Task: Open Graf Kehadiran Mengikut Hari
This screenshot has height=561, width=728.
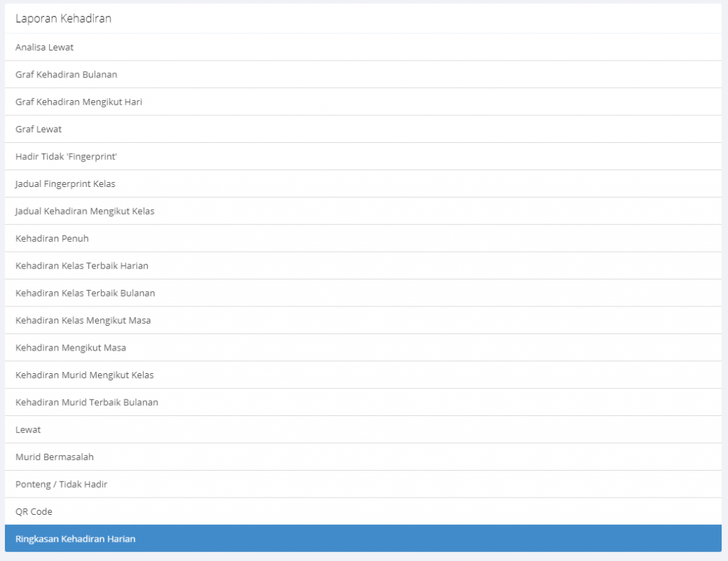Action: (x=363, y=102)
